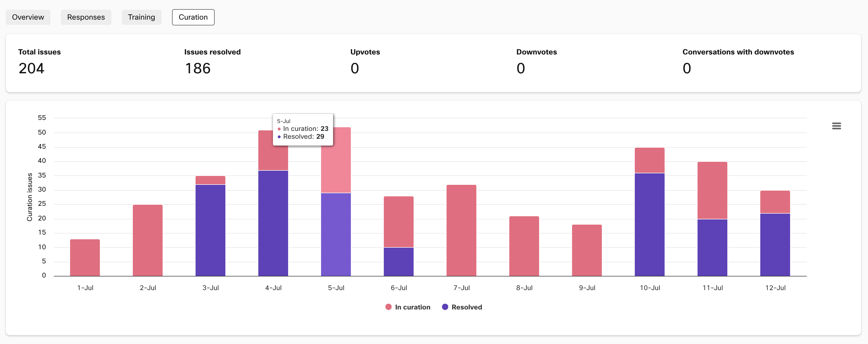Click the 1-Jul In curation bar

click(x=85, y=258)
